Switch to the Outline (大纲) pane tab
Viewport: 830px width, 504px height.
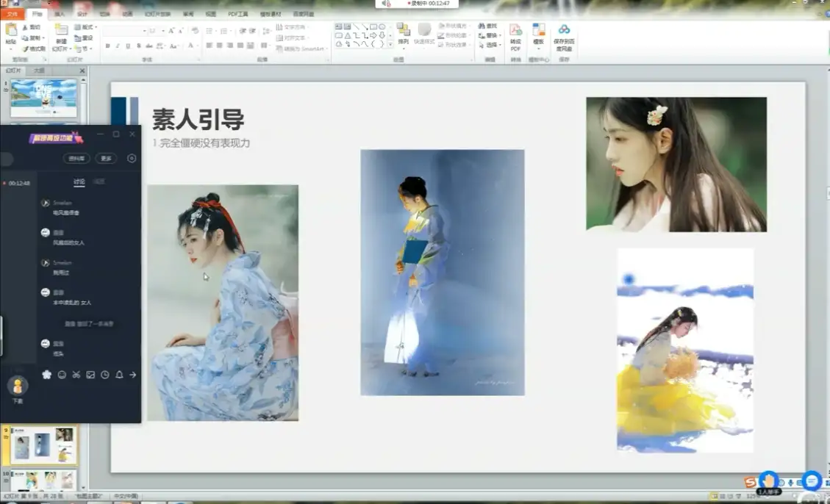(39, 71)
